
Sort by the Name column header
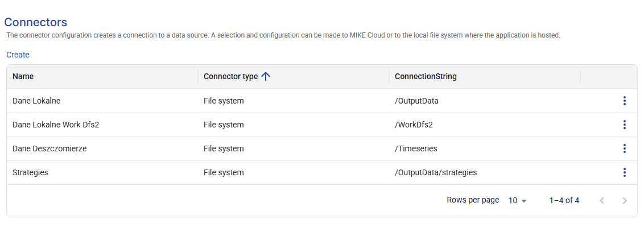23,76
